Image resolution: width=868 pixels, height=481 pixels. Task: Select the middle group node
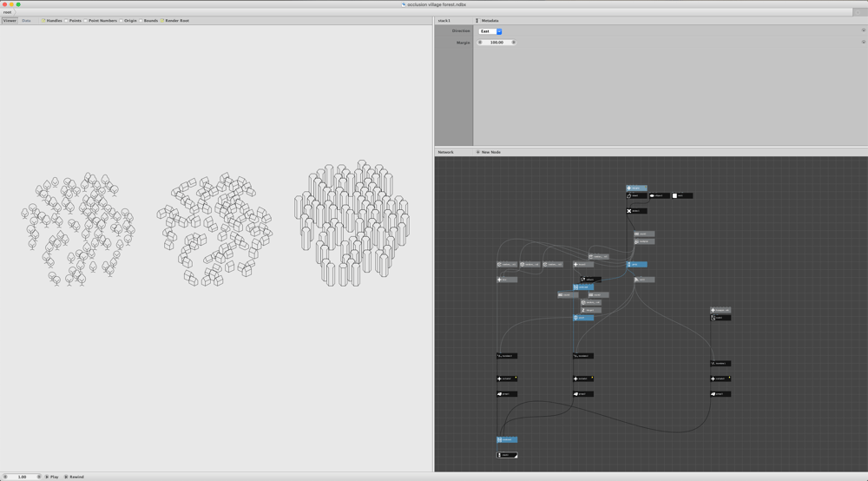click(583, 394)
